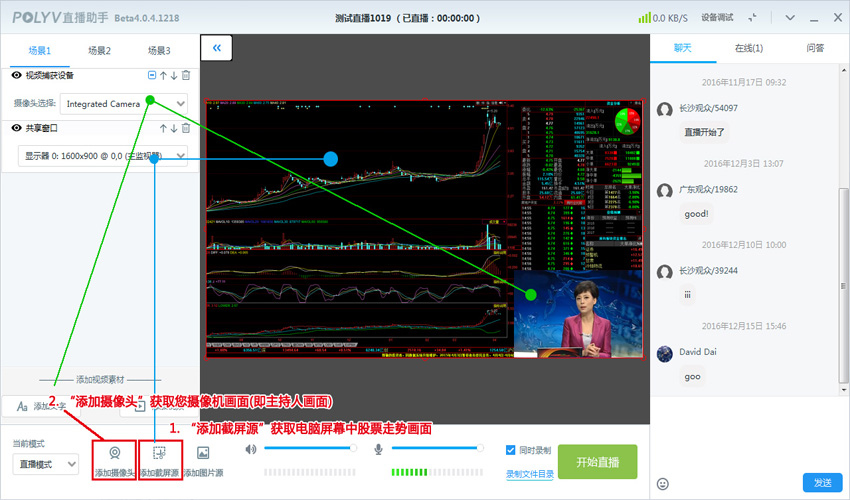Toggle visibility eye of 视频捕获设备

(17, 76)
